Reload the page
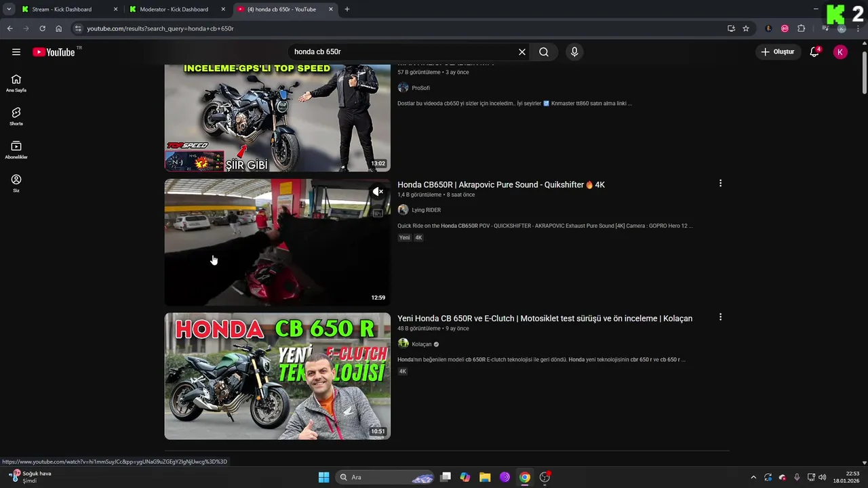 [42, 28]
